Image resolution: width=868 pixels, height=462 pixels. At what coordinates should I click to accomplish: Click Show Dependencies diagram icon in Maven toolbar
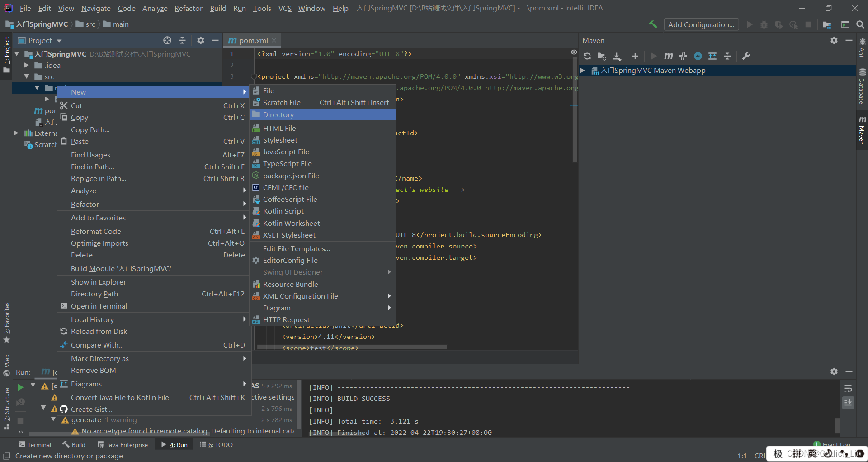click(x=712, y=56)
